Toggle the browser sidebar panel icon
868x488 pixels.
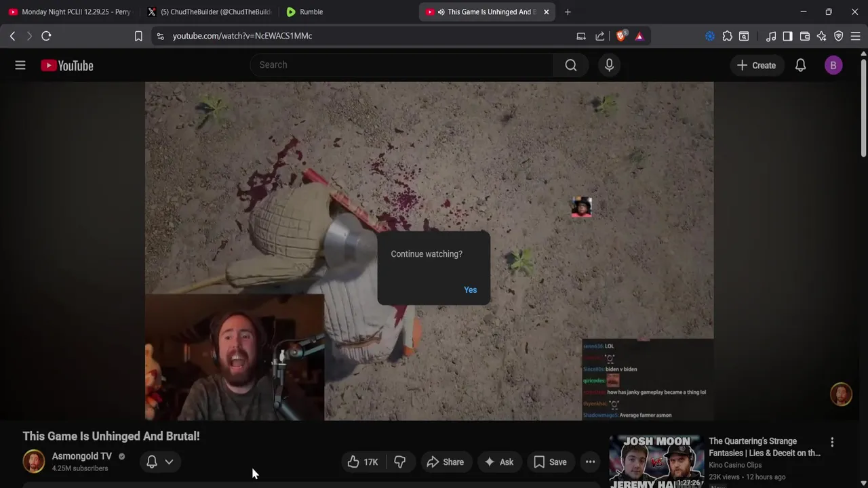click(x=787, y=36)
